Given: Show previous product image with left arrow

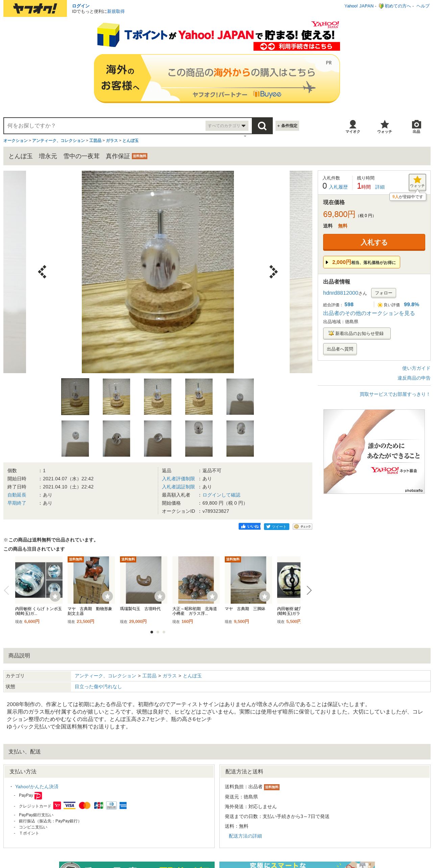Looking at the screenshot, I should pyautogui.click(x=42, y=272).
